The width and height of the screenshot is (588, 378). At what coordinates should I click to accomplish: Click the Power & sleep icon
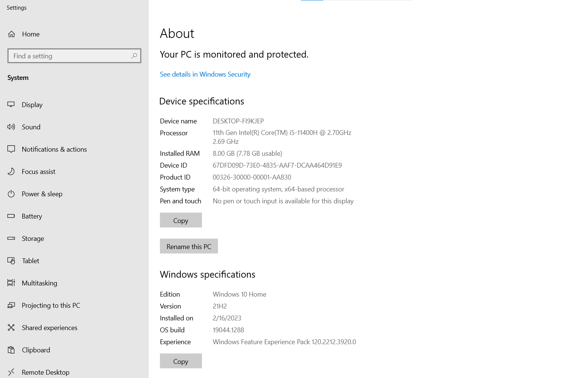11,194
